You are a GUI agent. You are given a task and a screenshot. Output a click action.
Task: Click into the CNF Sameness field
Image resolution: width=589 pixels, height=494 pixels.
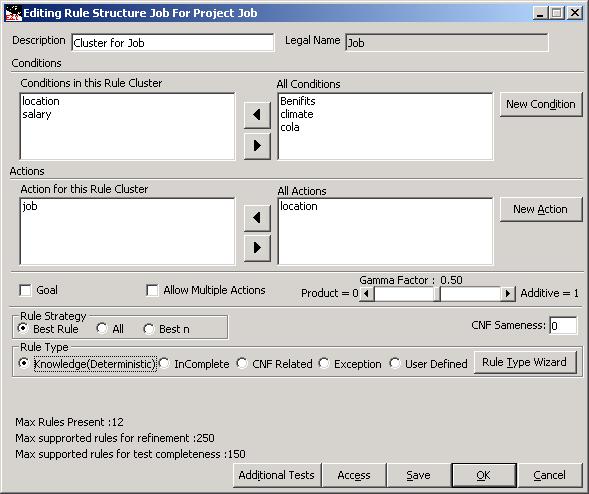563,326
